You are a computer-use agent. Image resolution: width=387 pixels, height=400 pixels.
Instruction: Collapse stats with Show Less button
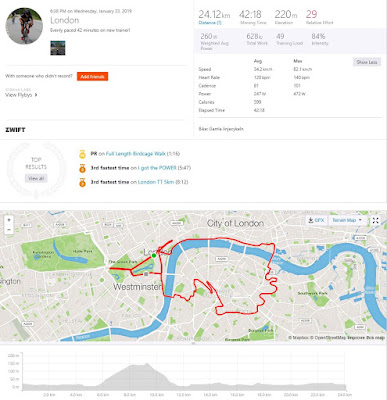(x=367, y=62)
